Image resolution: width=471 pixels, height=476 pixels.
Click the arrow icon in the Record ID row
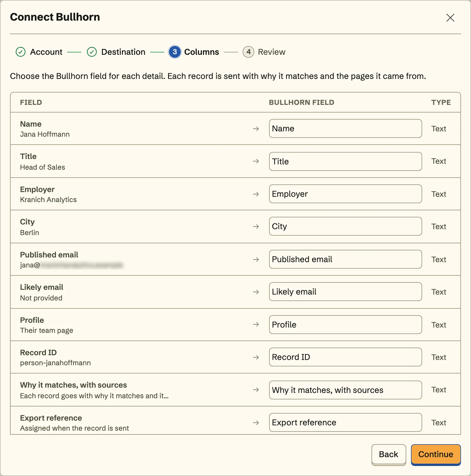(256, 357)
